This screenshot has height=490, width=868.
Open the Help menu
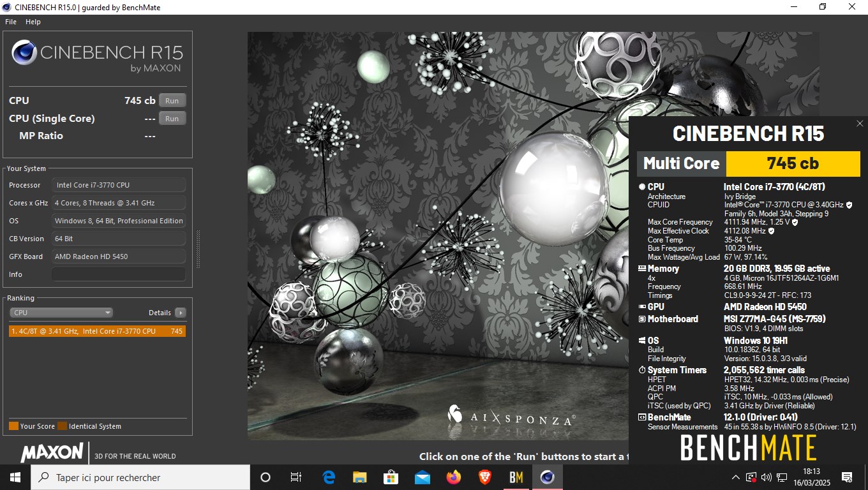[33, 22]
